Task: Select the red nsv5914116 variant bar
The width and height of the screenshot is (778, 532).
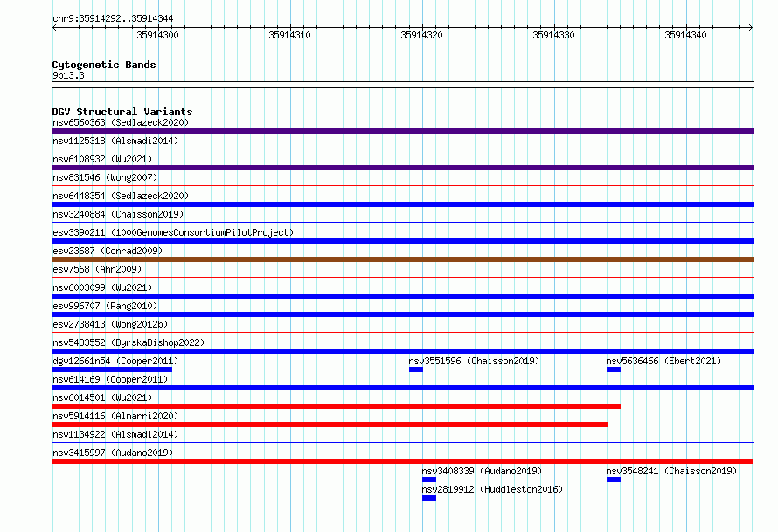Action: [x=330, y=425]
